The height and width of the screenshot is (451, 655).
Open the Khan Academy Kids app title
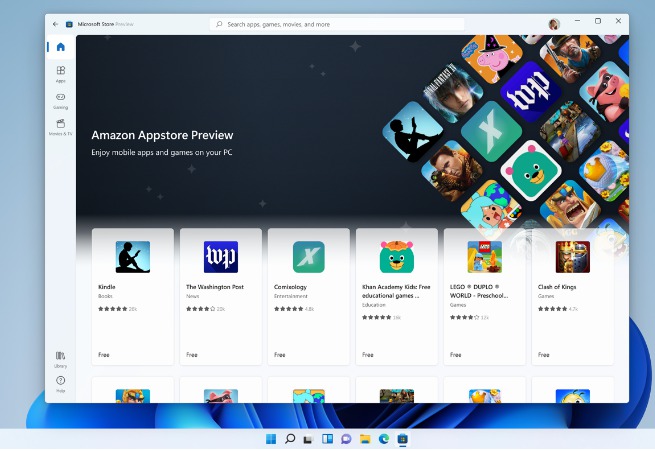396,291
